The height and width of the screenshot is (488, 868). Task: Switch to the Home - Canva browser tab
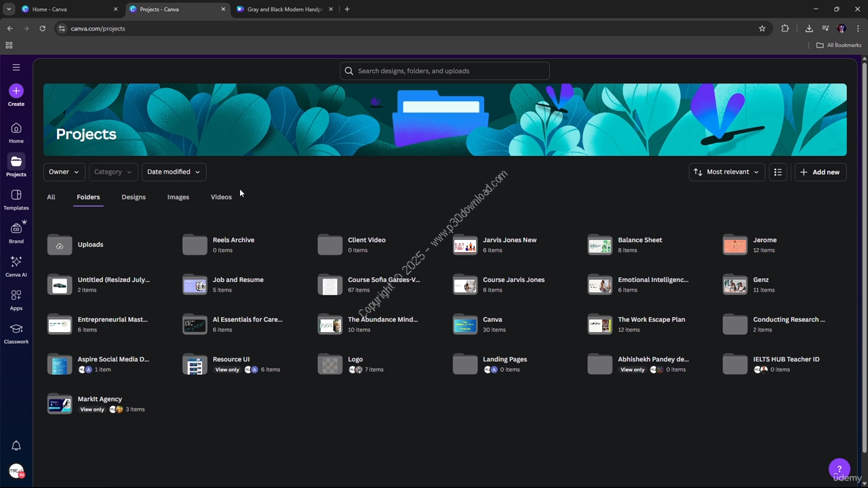(69, 9)
